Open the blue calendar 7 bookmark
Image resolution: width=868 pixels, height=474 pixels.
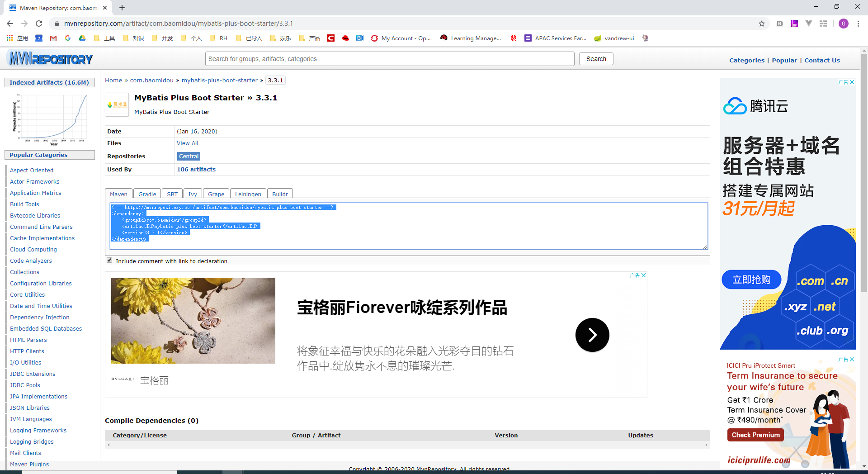39,38
